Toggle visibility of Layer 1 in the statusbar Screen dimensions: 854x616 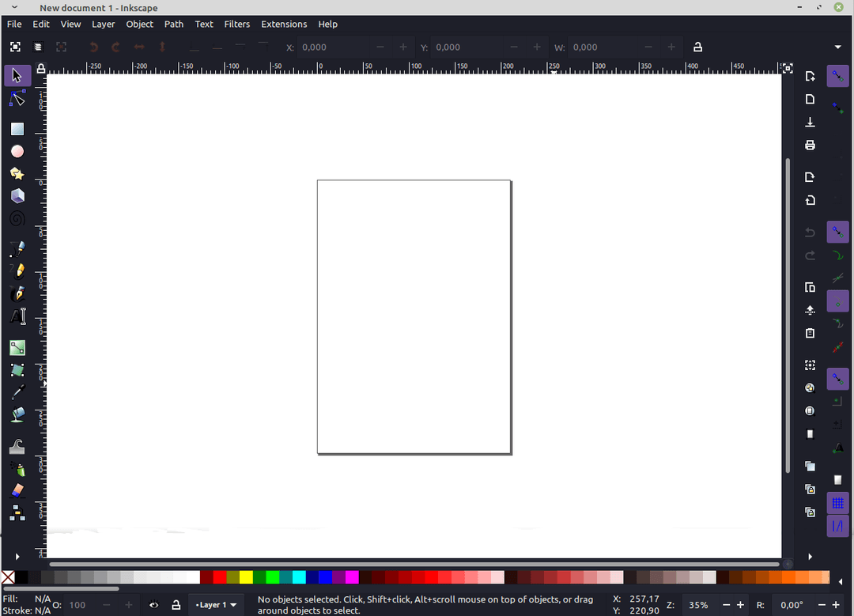coord(153,604)
